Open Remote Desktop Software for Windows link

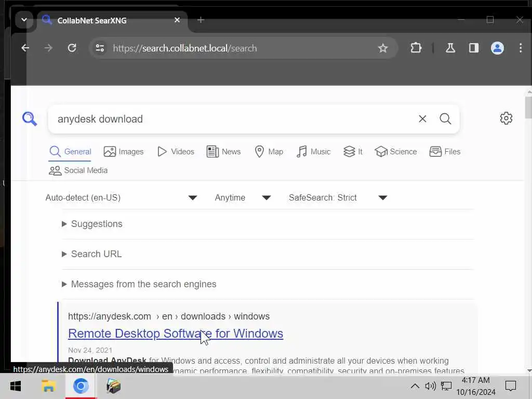[x=176, y=334]
